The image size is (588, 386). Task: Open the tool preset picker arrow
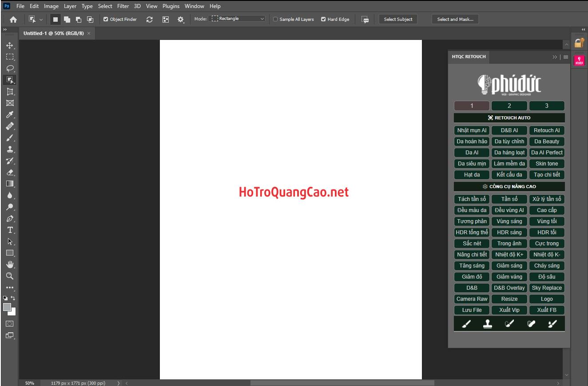[41, 20]
